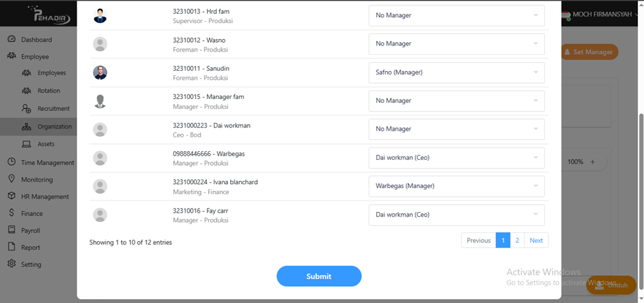Go to the Next page
The width and height of the screenshot is (644, 303).
(536, 240)
